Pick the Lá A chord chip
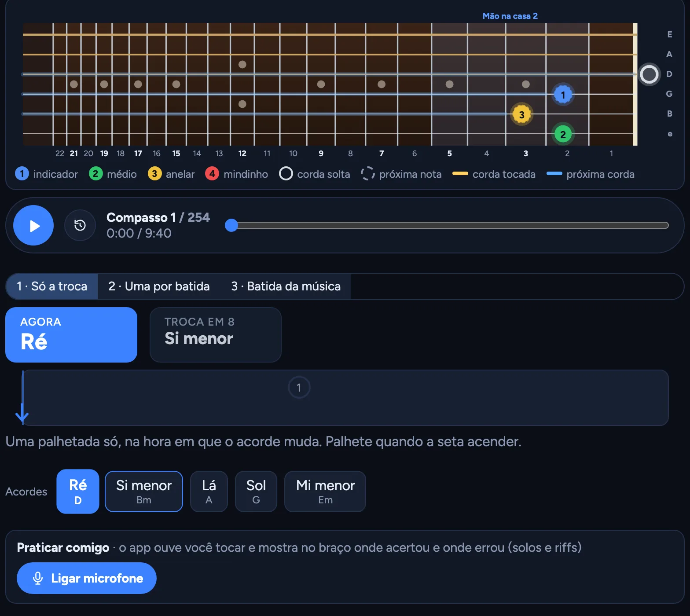The height and width of the screenshot is (616, 690). [x=209, y=491]
